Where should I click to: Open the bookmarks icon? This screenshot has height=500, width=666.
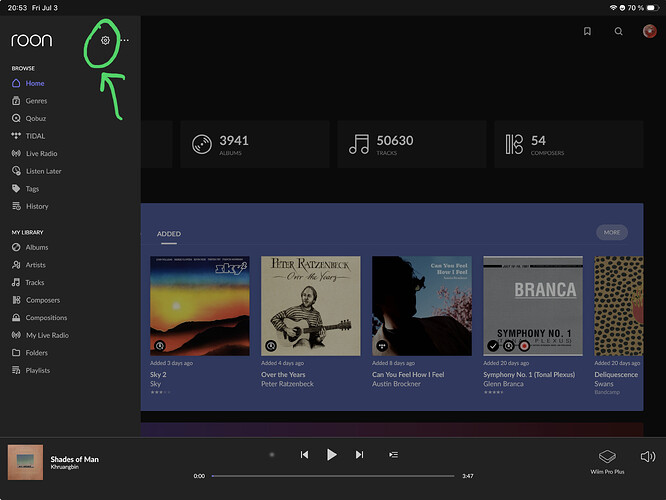[x=587, y=31]
